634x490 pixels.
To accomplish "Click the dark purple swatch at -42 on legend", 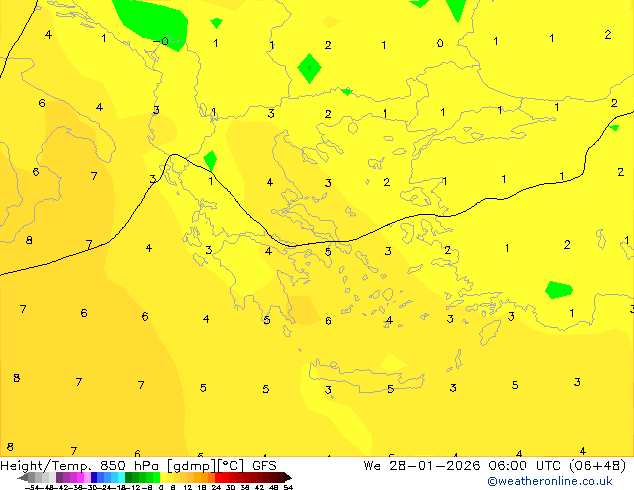I will pyautogui.click(x=59, y=477).
